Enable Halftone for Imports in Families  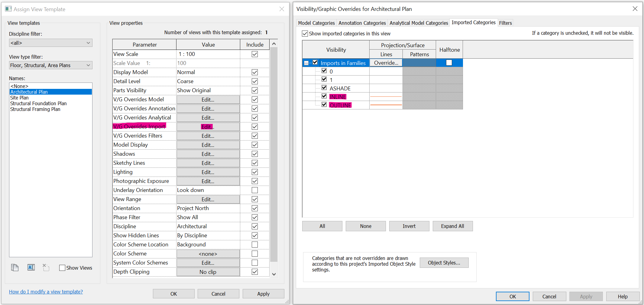(449, 63)
